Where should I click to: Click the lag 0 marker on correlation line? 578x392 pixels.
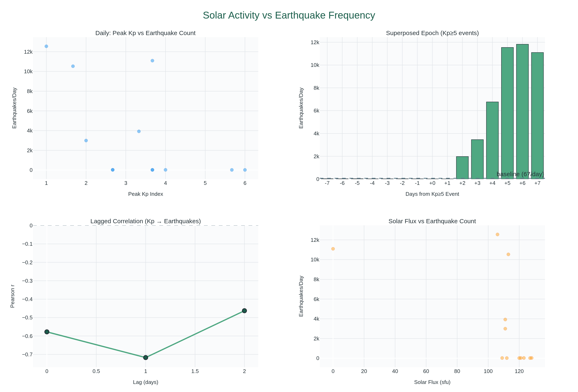click(47, 332)
